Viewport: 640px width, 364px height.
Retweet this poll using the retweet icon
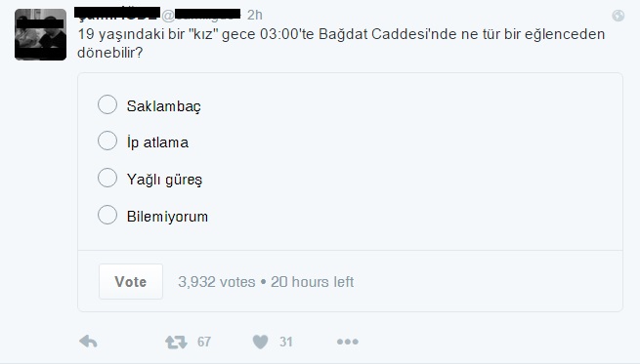click(176, 342)
